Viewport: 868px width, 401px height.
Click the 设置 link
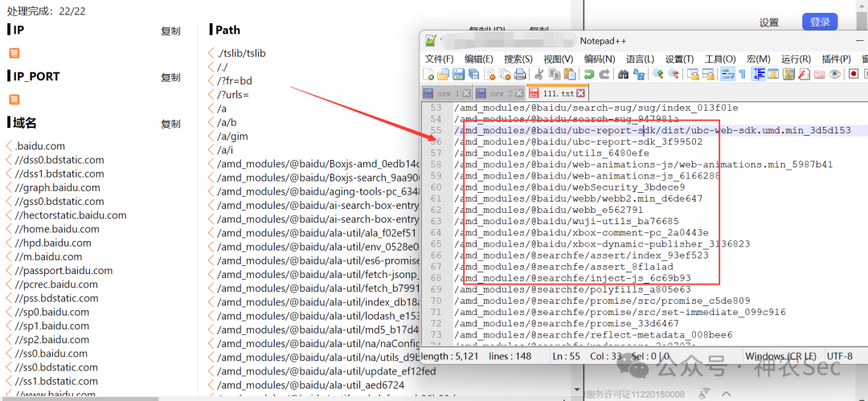769,23
